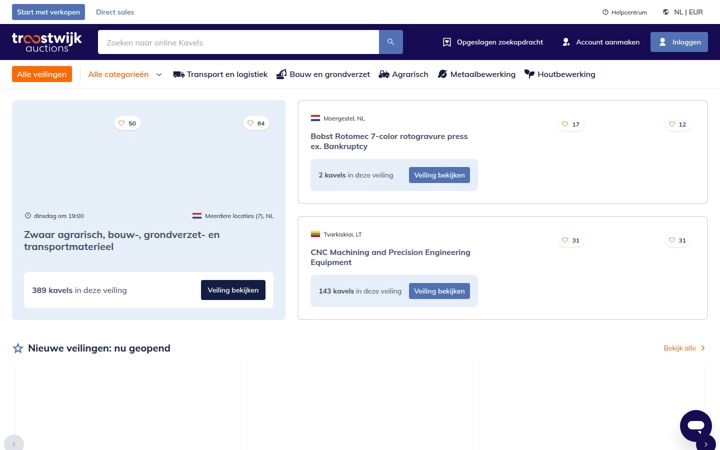Click the Netherlands flag at Moergestel
The height and width of the screenshot is (450, 720).
coord(315,118)
